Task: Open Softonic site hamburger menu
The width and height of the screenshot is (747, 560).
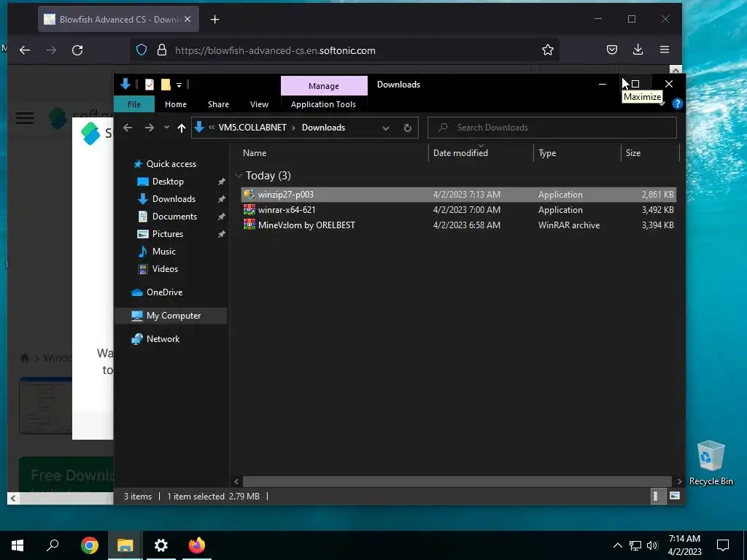Action: point(25,117)
